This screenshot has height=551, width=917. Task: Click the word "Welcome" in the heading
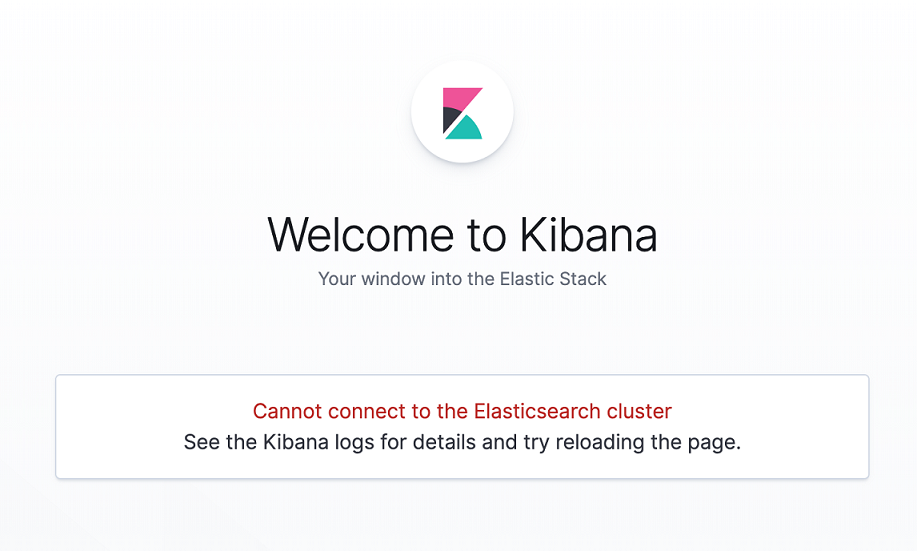(360, 235)
